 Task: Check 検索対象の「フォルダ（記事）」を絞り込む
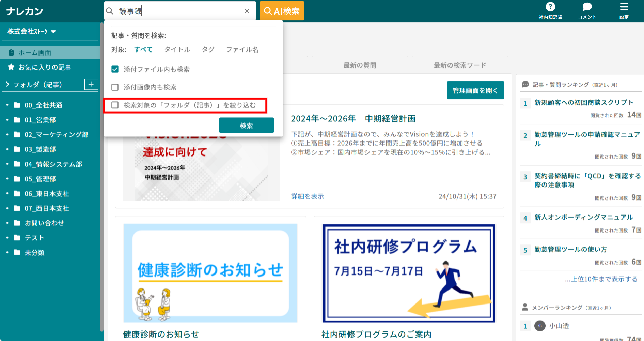point(115,105)
